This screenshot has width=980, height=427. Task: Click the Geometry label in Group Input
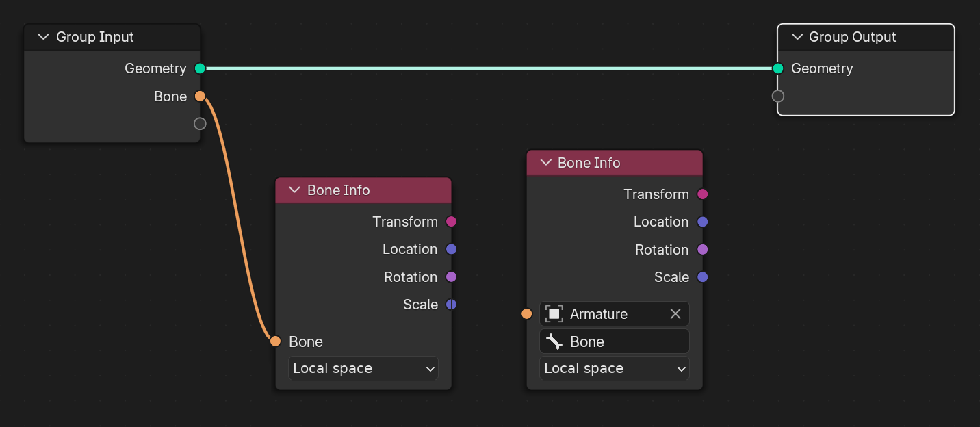(x=155, y=68)
